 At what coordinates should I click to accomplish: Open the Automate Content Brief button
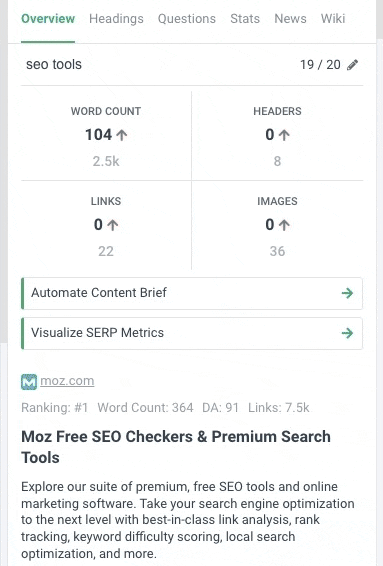pyautogui.click(x=192, y=293)
